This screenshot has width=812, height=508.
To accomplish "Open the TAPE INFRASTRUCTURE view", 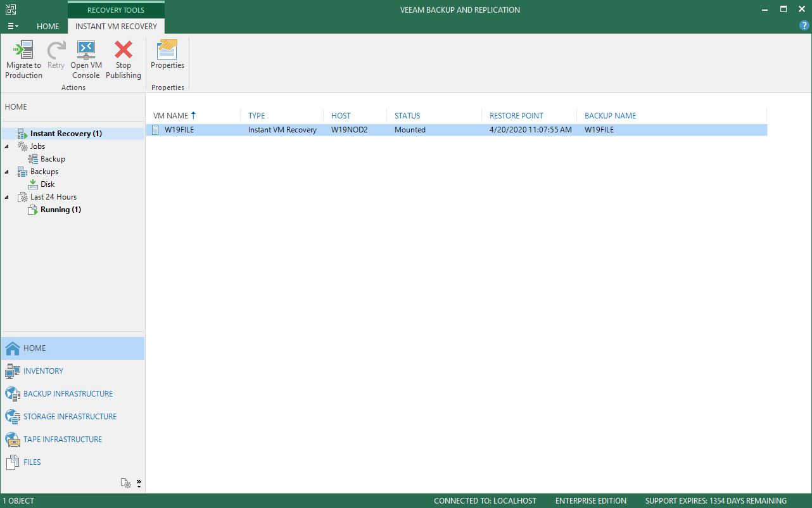I will tap(73, 440).
